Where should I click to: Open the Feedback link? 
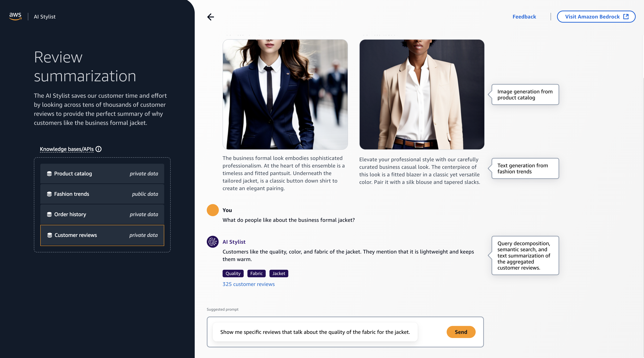pos(524,17)
